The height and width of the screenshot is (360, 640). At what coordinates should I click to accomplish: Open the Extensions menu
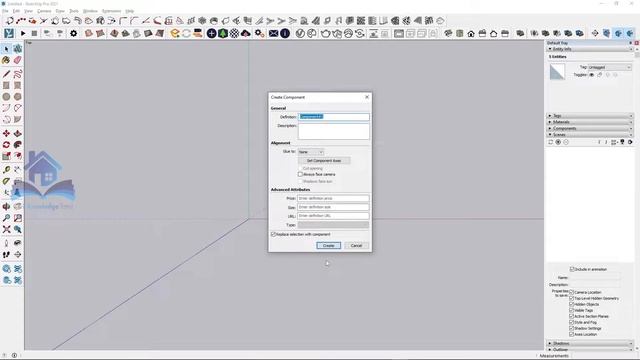tap(111, 11)
